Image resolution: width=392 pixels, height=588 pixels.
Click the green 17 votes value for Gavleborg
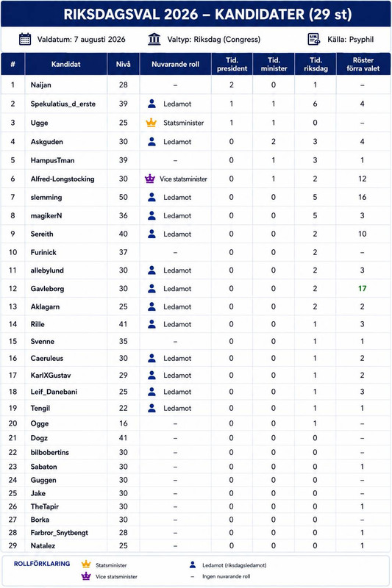362,288
